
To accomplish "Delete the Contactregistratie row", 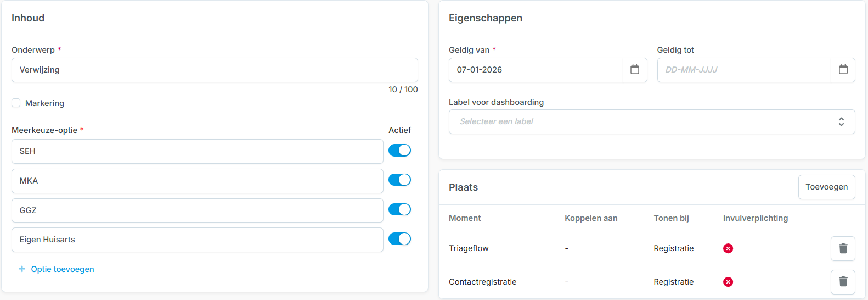I will point(843,282).
